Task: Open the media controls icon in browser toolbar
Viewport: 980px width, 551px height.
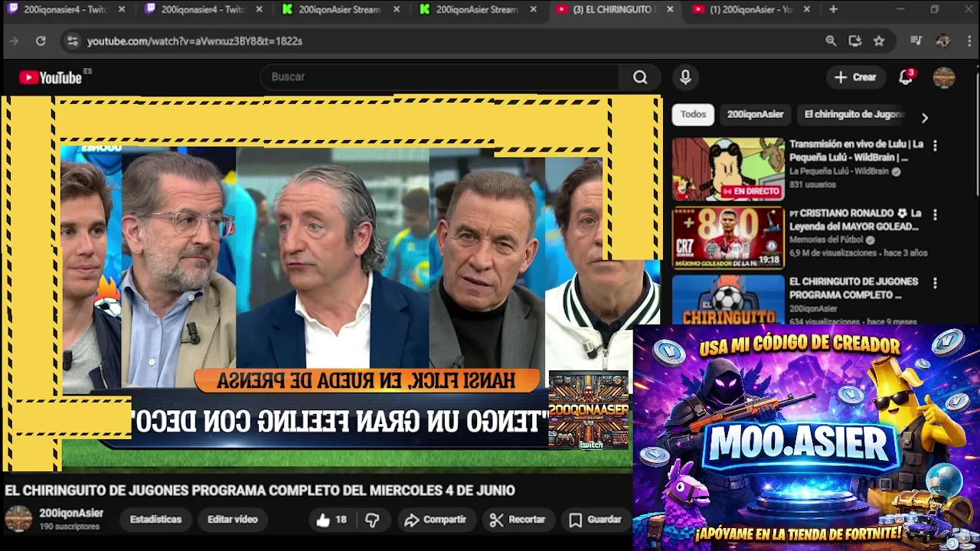Action: point(916,41)
